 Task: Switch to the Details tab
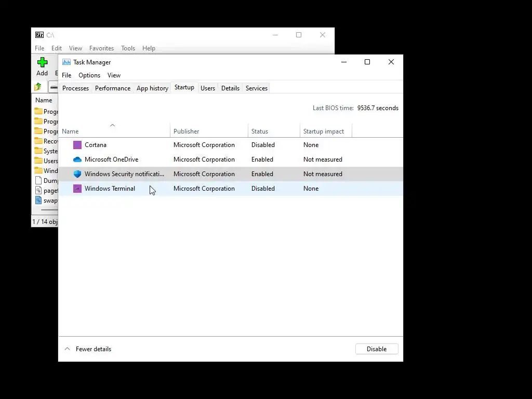tap(230, 88)
